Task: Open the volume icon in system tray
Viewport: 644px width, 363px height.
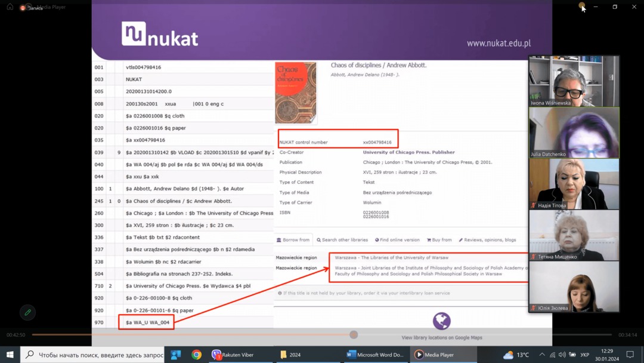Action: (x=562, y=355)
